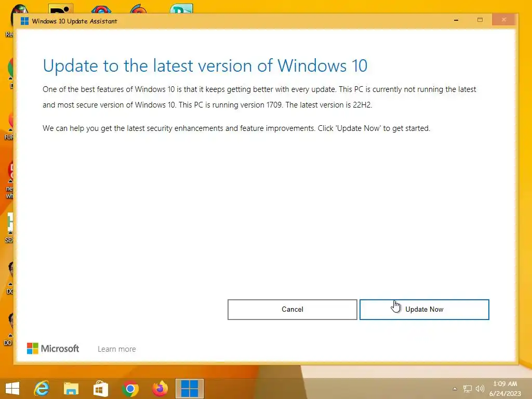Click the Windows logo in the title bar
Screen dimensions: 532x399
(x=24, y=21)
